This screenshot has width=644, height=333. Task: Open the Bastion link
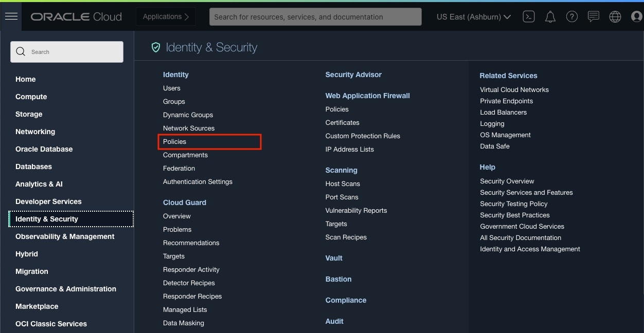[338, 279]
